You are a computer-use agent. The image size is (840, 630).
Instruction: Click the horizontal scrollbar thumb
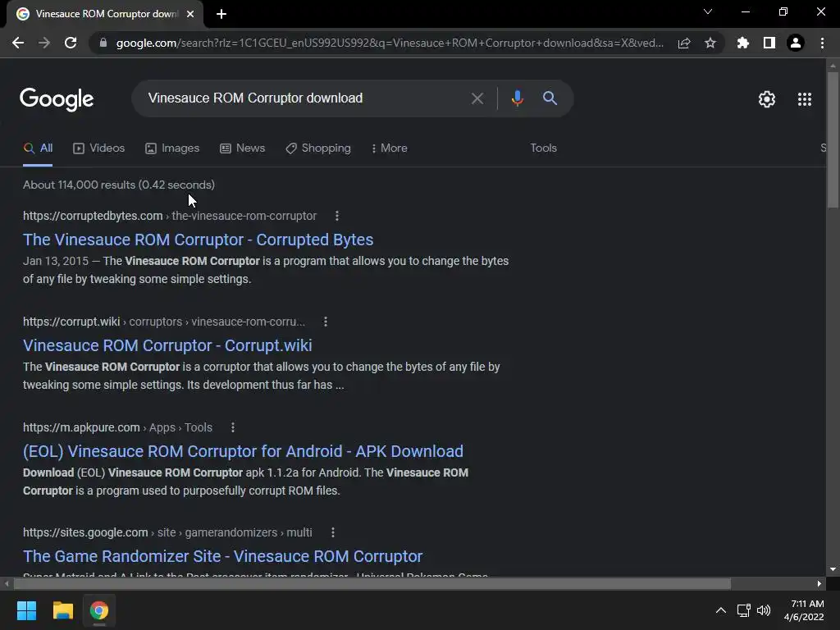372,583
